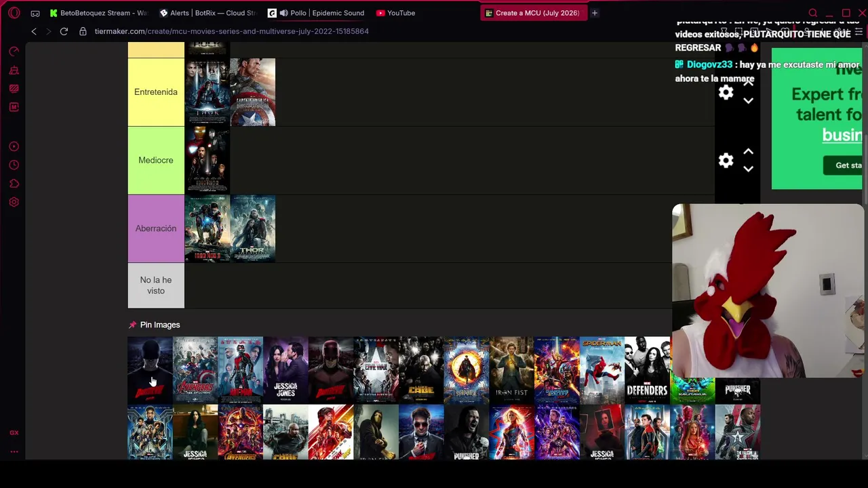Click the striped panel icon in sidebar
The width and height of the screenshot is (868, 488).
coord(14,89)
